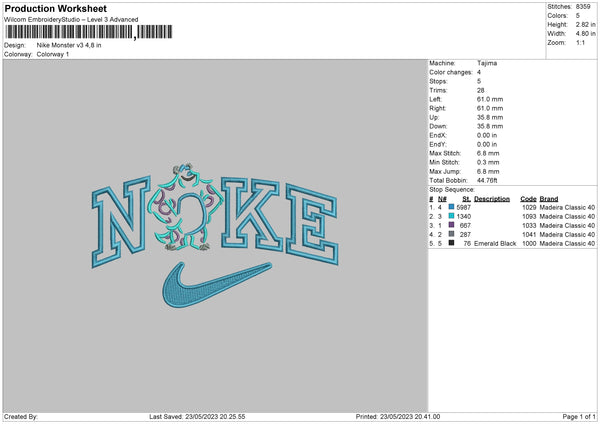600x424 pixels.
Task: Click the embroidered letter K
Action: click(x=251, y=215)
